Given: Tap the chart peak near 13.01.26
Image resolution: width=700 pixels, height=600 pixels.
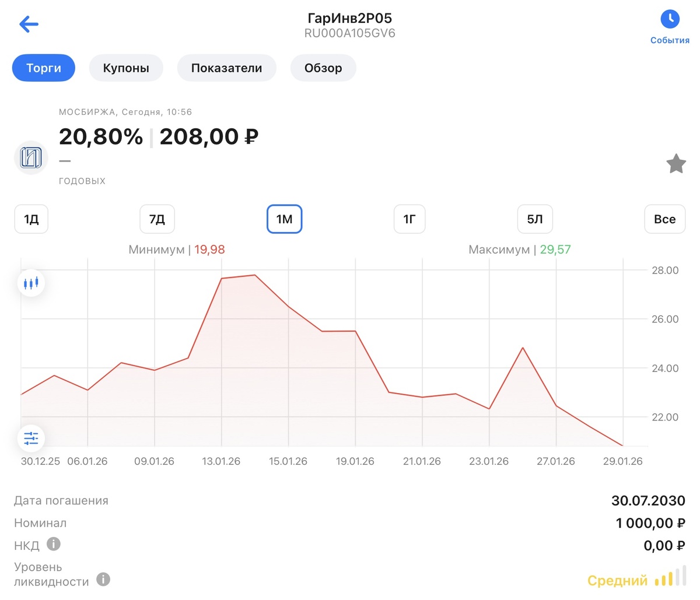Looking at the screenshot, I should [x=255, y=275].
